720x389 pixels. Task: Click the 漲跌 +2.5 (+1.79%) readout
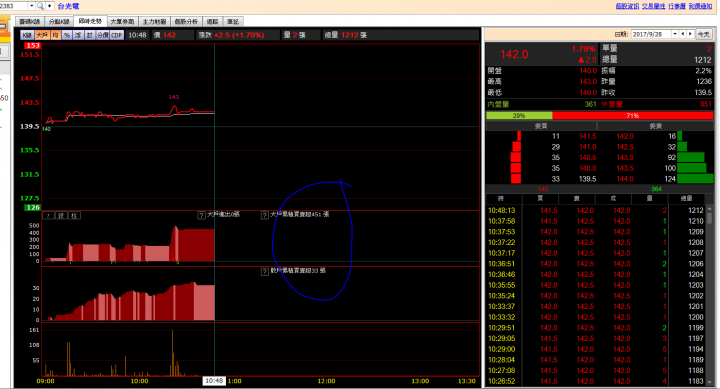coord(231,35)
